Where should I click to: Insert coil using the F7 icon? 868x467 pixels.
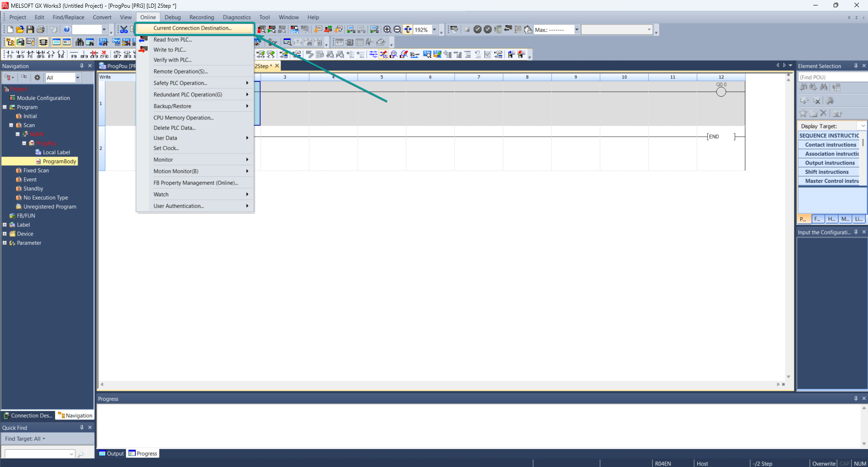pyautogui.click(x=50, y=54)
